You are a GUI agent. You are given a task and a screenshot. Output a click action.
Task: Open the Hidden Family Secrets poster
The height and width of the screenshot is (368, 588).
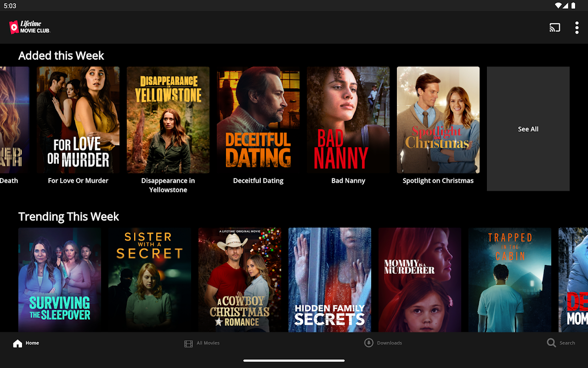[x=330, y=280]
